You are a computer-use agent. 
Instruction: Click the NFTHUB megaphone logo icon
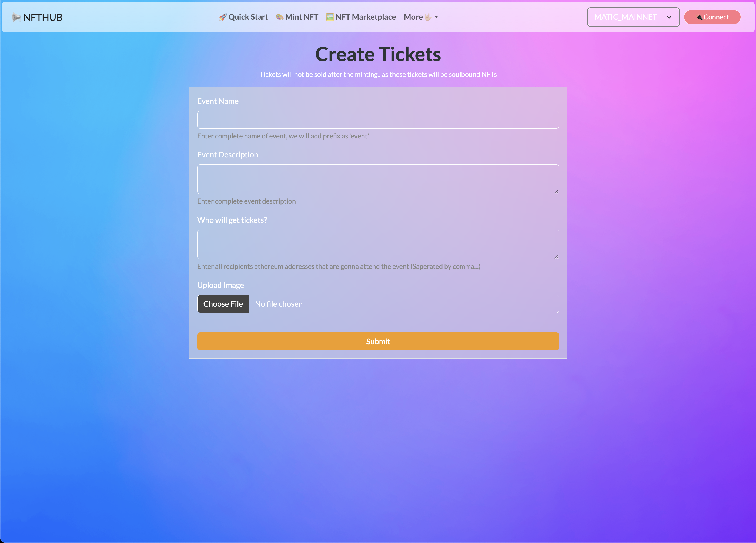tap(17, 17)
